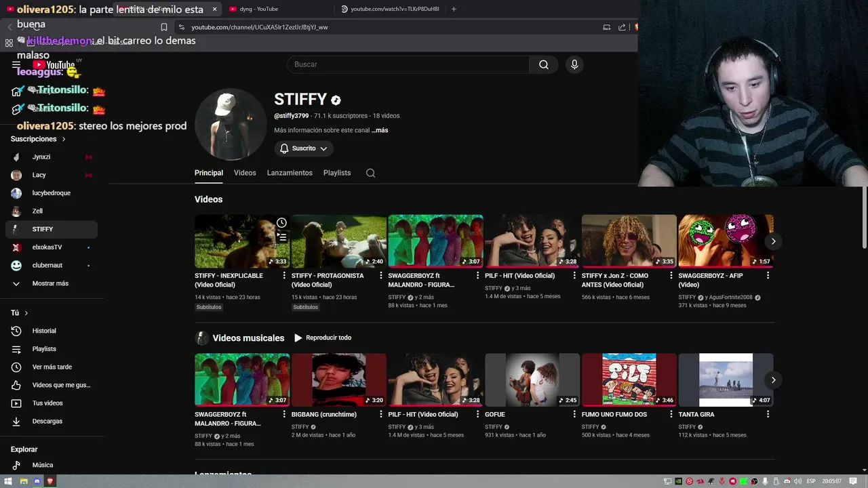The width and height of the screenshot is (868, 488).
Task: Expand the Tú section chevron
Action: pyautogui.click(x=26, y=313)
